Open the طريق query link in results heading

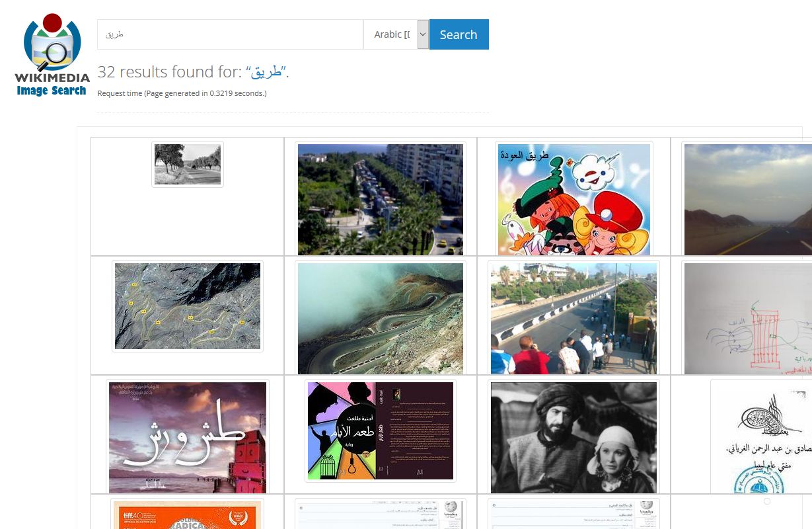click(267, 72)
